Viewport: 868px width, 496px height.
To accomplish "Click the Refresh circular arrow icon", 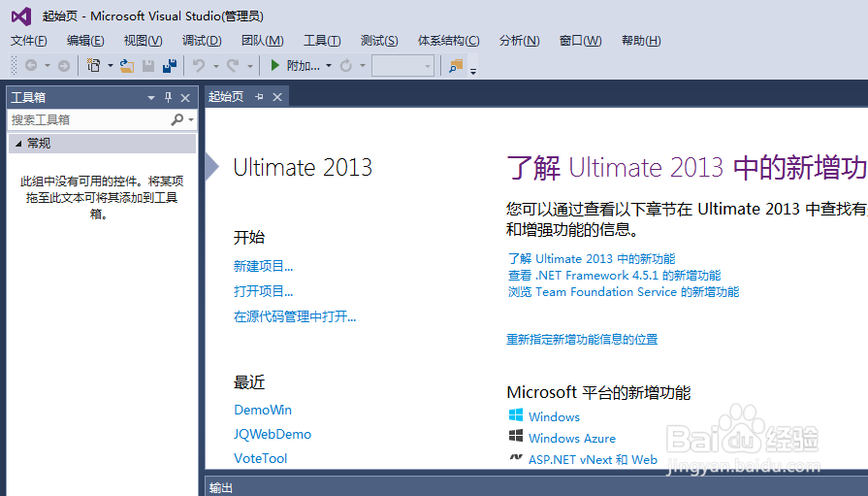I will pos(346,65).
